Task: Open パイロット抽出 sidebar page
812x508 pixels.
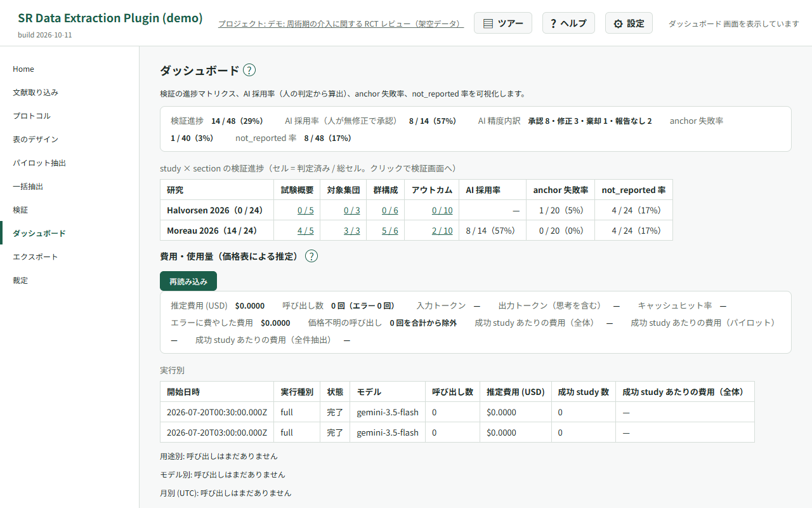Action: click(70, 163)
